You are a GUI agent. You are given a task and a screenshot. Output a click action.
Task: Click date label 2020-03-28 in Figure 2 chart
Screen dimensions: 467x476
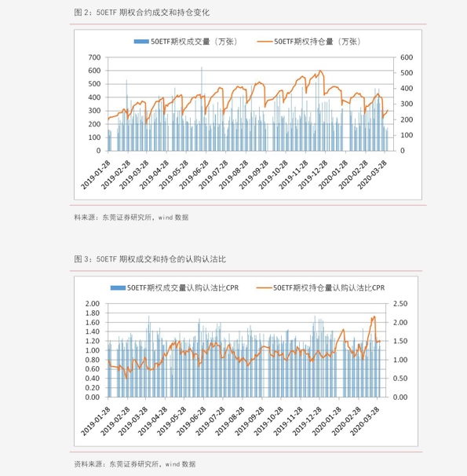[x=372, y=175]
